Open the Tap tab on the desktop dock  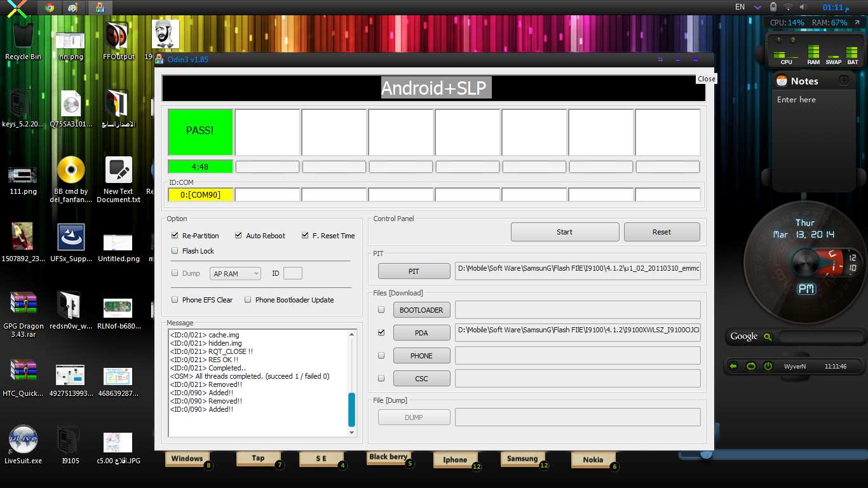(x=258, y=458)
